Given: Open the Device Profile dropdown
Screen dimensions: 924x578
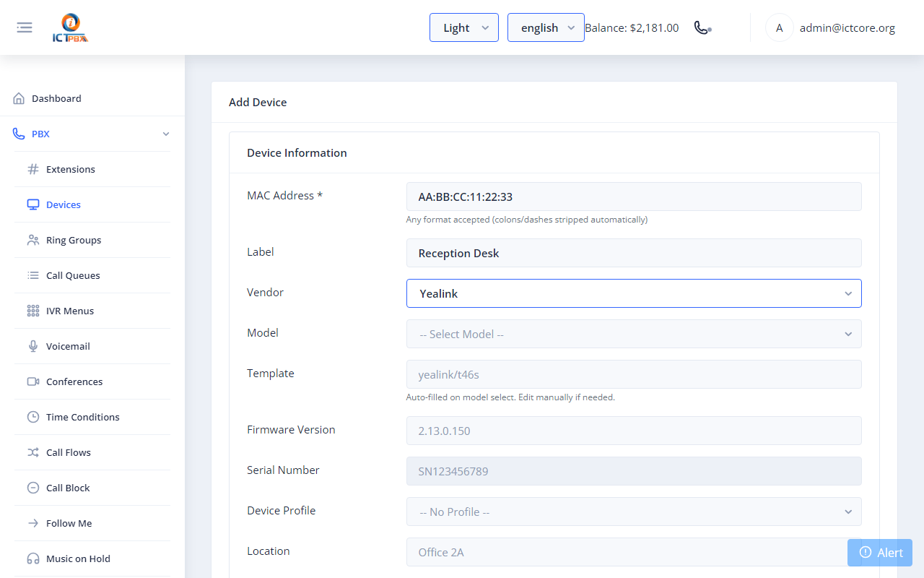Looking at the screenshot, I should click(634, 512).
